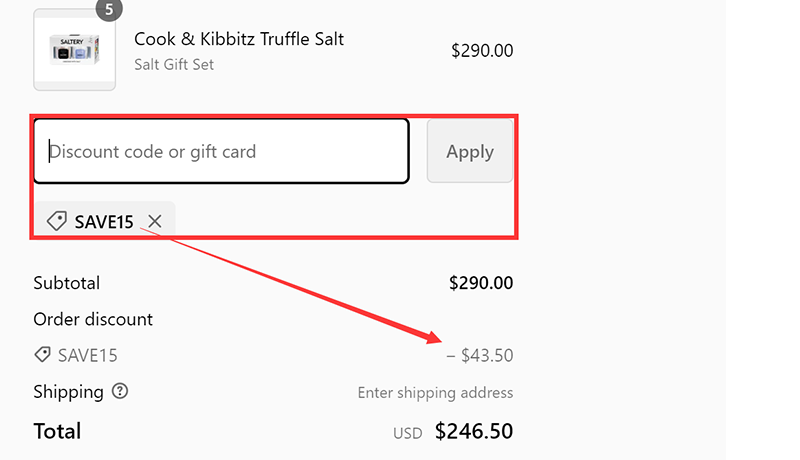Click the $290.00 product line price
Image resolution: width=800 pixels, height=460 pixels.
pyautogui.click(x=482, y=50)
